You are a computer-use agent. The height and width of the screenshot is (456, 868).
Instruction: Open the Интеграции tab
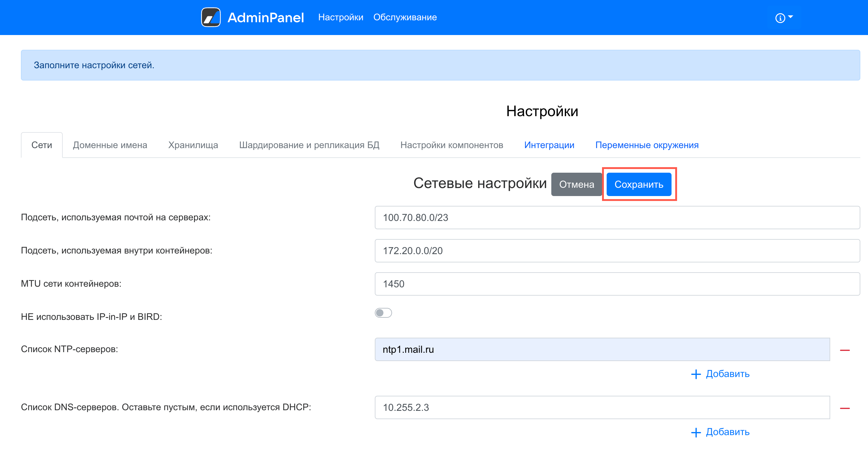(x=549, y=145)
